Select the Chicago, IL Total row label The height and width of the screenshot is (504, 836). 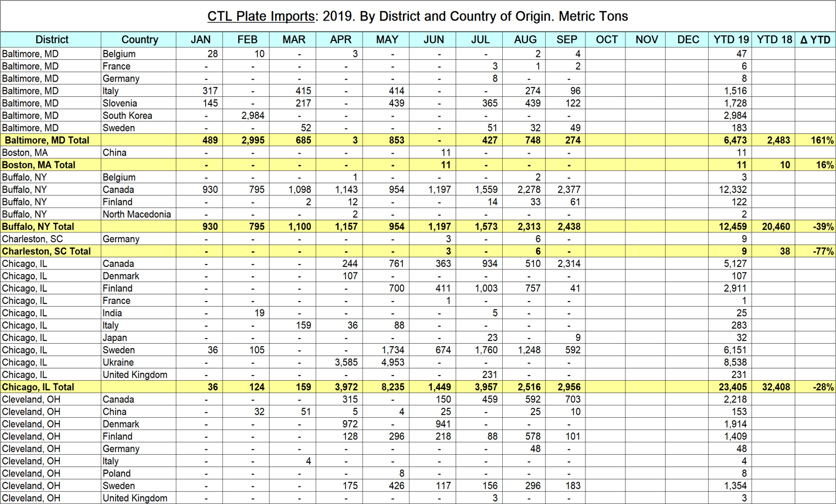(x=38, y=387)
